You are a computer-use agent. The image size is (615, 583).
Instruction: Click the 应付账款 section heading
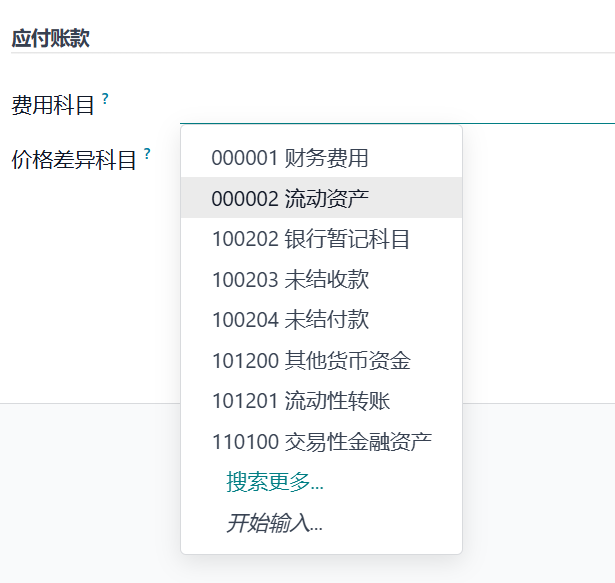[50, 38]
